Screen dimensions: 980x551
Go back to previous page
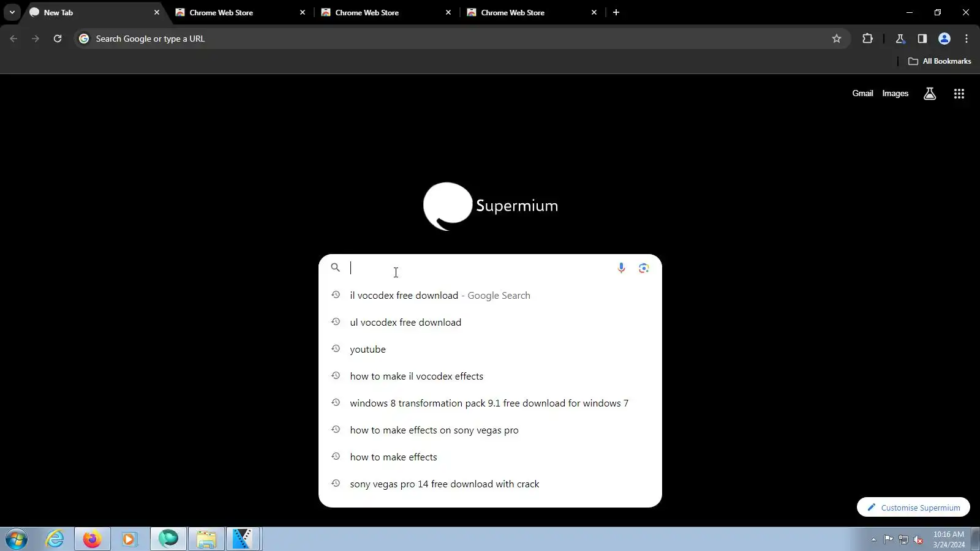13,39
